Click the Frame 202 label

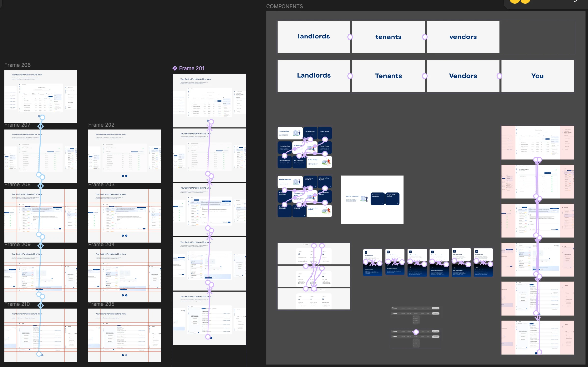(101, 125)
